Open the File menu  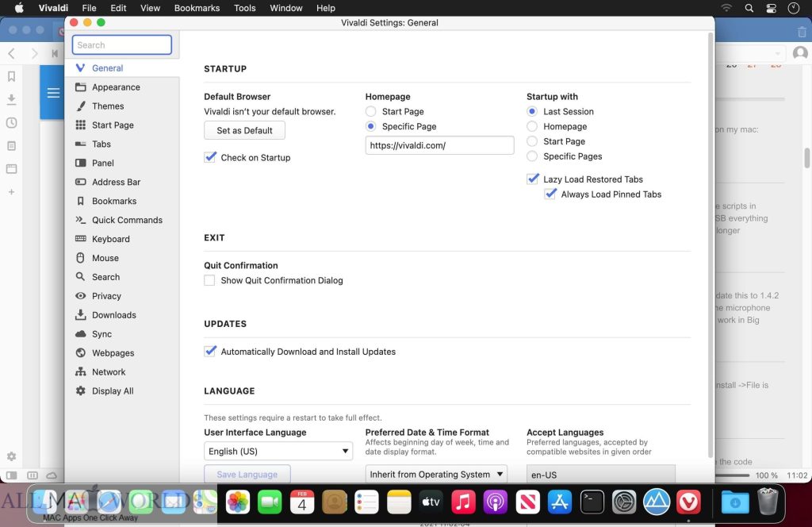click(89, 8)
